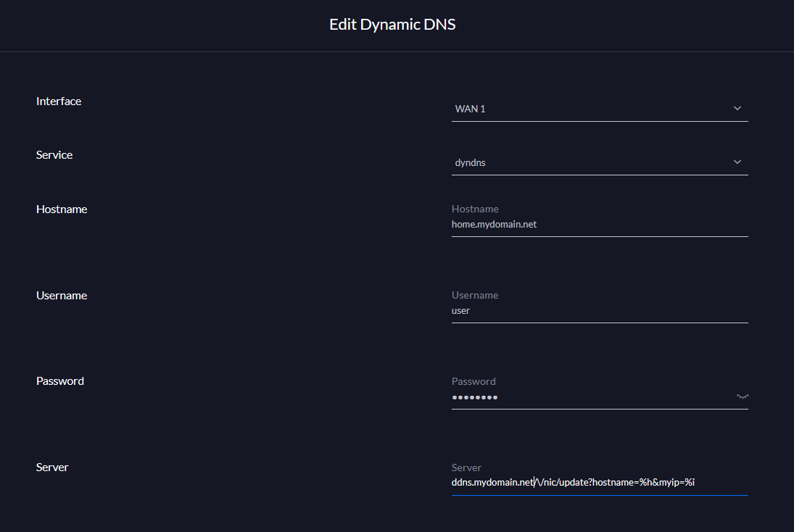Place cursor in the Server URL text
The height and width of the screenshot is (532, 794).
click(573, 481)
